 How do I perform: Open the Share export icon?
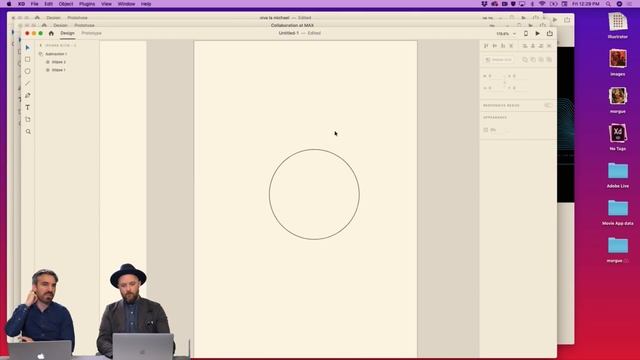click(x=549, y=33)
